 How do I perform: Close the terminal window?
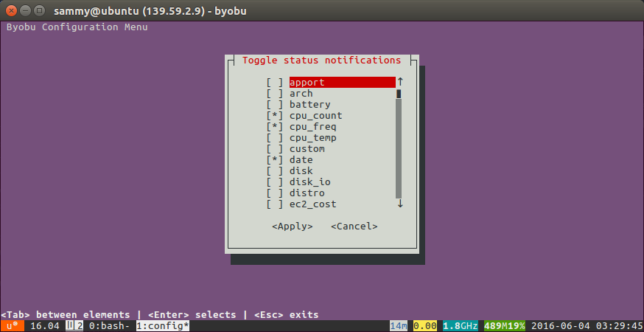[12, 10]
